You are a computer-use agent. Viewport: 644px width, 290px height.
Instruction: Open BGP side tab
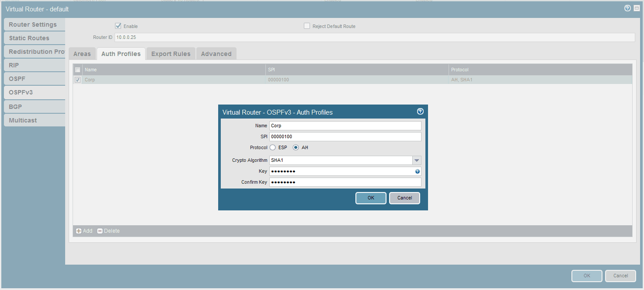tap(35, 106)
